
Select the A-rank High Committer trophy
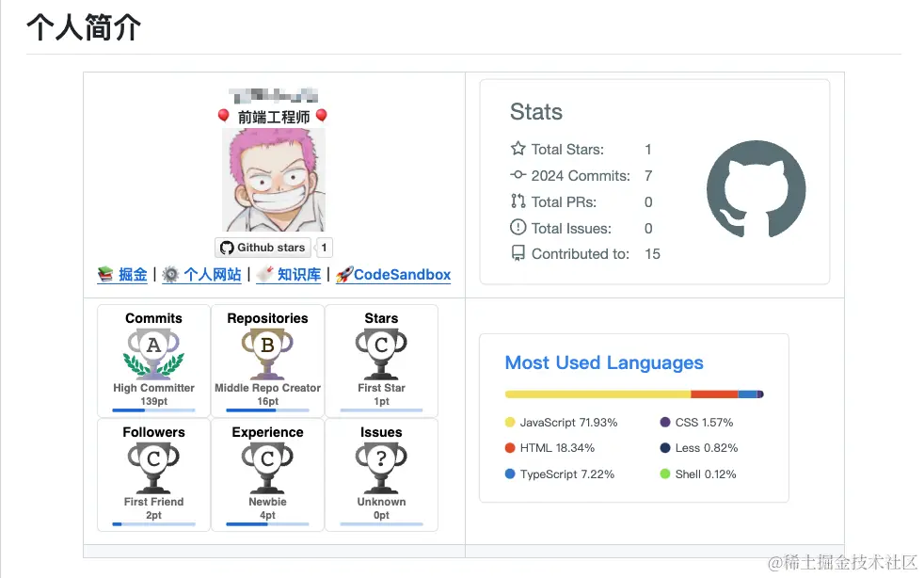pos(152,348)
